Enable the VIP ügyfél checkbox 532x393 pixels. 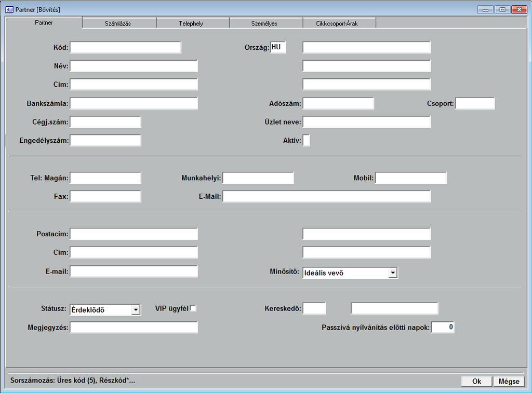(x=193, y=308)
